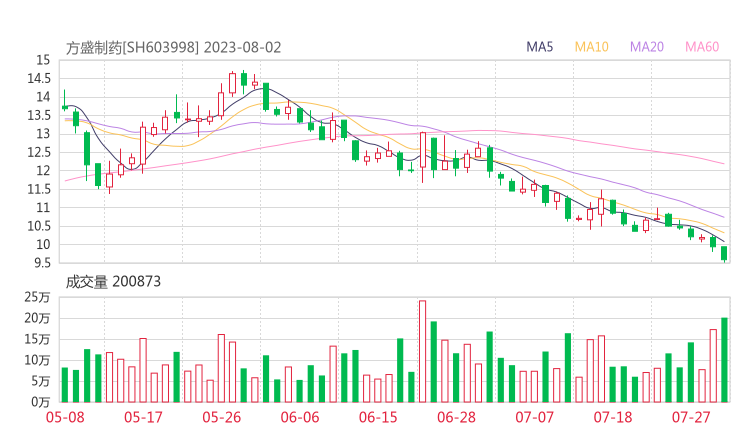Click the 07-18 date label
The width and height of the screenshot is (740, 440).
coord(613,417)
